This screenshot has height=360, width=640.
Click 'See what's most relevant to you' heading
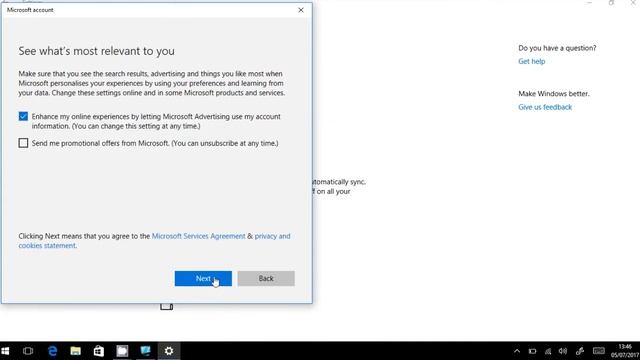pyautogui.click(x=96, y=51)
